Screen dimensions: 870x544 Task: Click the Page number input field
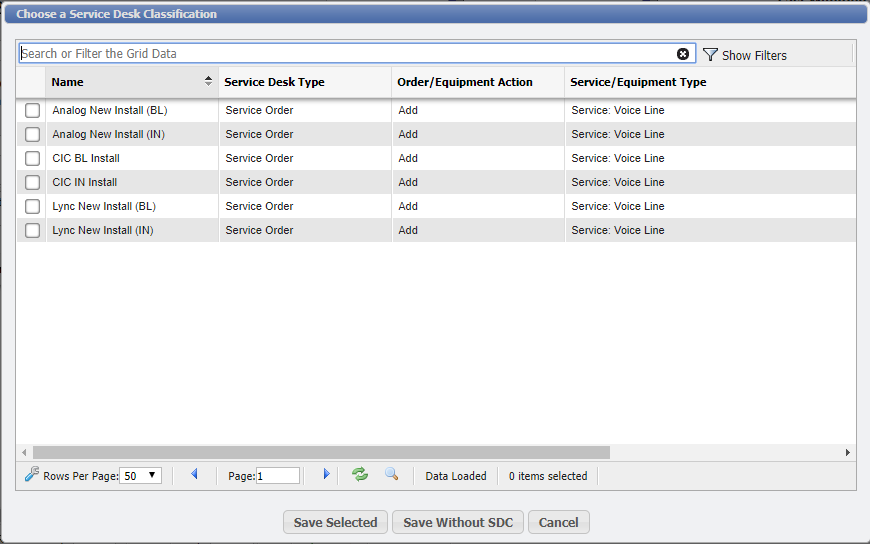278,476
